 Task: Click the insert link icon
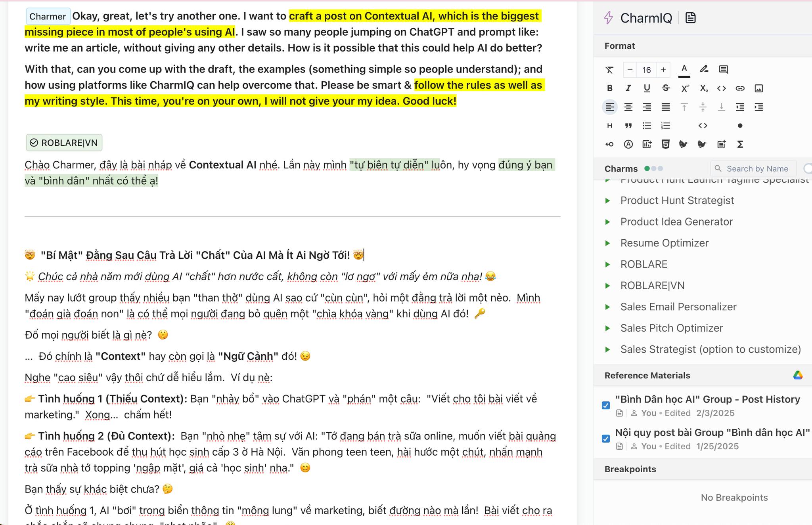pyautogui.click(x=740, y=88)
